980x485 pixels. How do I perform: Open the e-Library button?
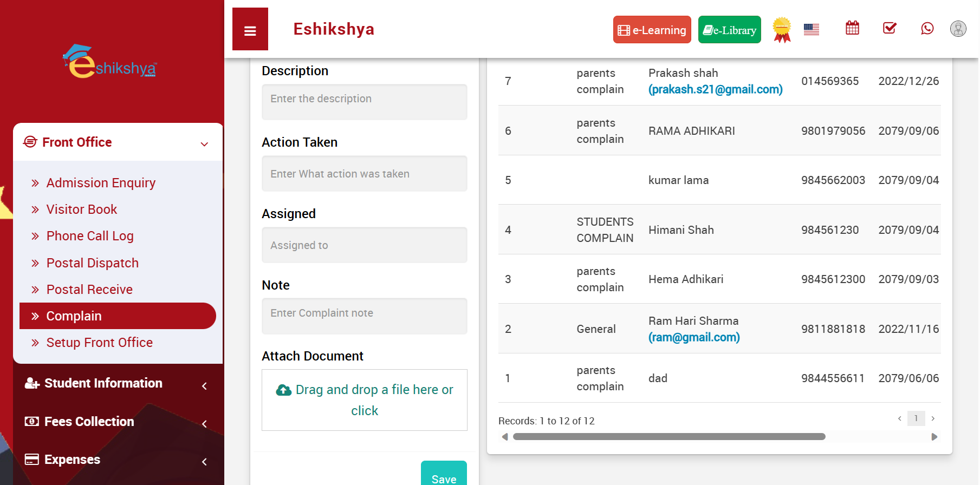point(729,30)
